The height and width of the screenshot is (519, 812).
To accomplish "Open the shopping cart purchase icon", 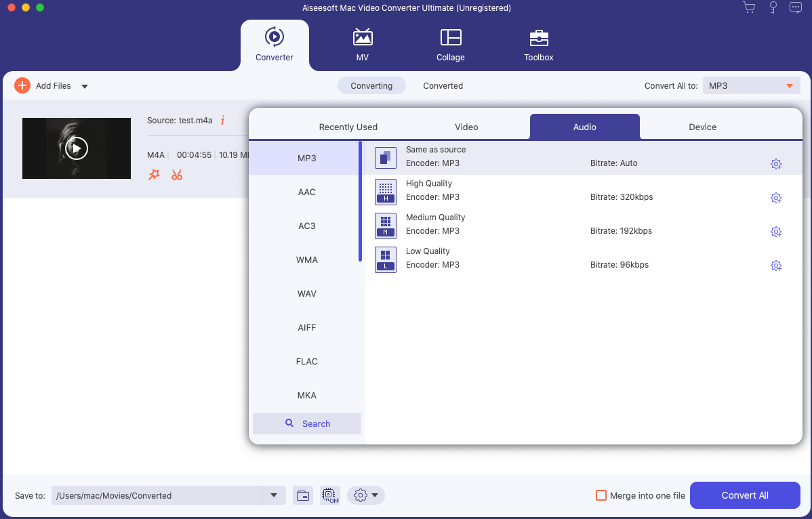I will click(749, 7).
